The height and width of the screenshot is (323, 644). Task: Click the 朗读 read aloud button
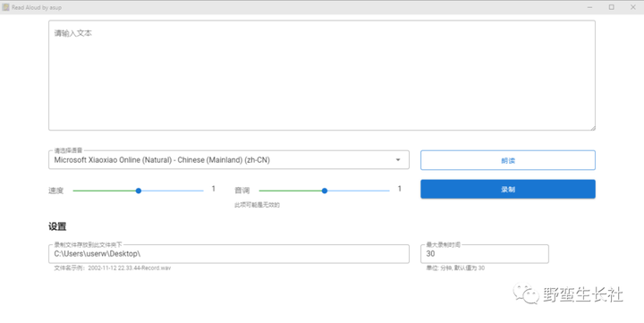point(508,160)
